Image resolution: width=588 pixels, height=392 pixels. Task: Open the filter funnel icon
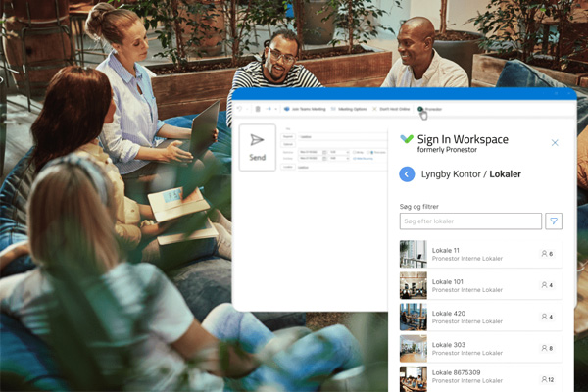pos(554,220)
